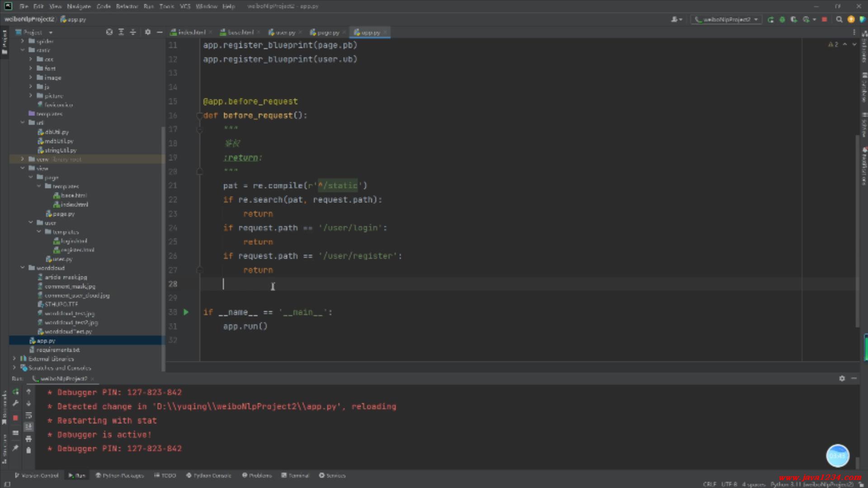Image resolution: width=868 pixels, height=488 pixels.
Task: Click the Clear All trash icon in the Run console
Action: point(28,450)
